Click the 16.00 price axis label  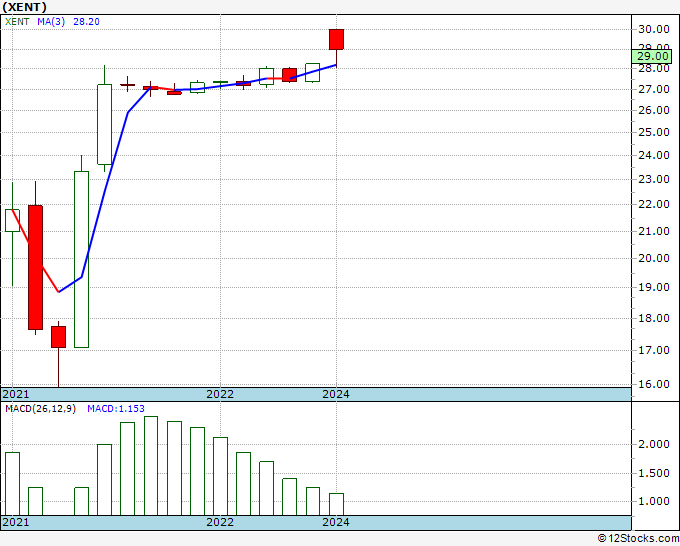654,384
